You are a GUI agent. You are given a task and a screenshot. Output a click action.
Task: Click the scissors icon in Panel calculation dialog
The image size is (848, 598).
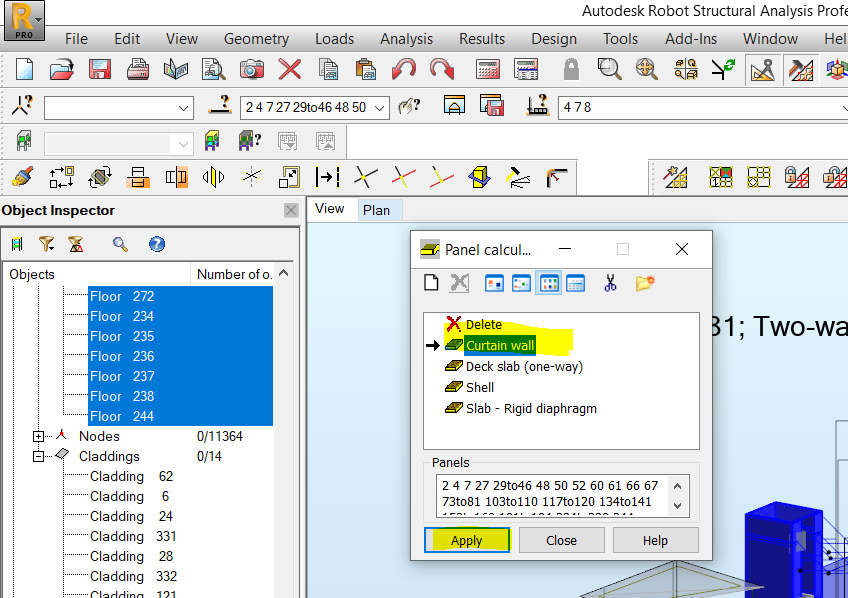point(610,283)
